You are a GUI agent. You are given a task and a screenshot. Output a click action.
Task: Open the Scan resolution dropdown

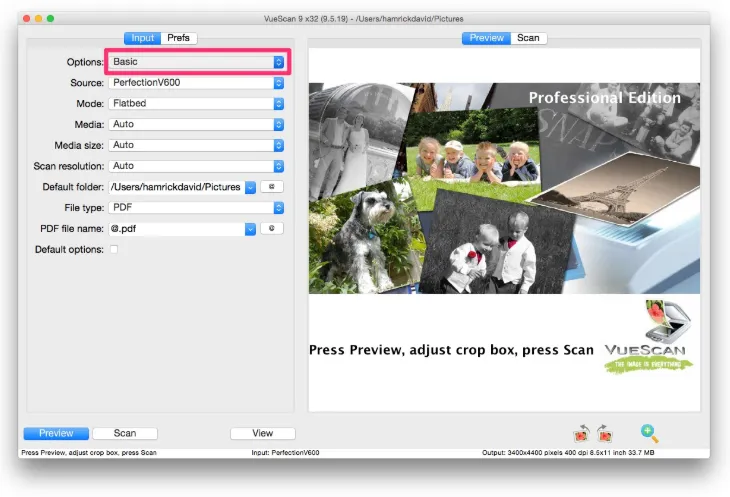(x=196, y=166)
